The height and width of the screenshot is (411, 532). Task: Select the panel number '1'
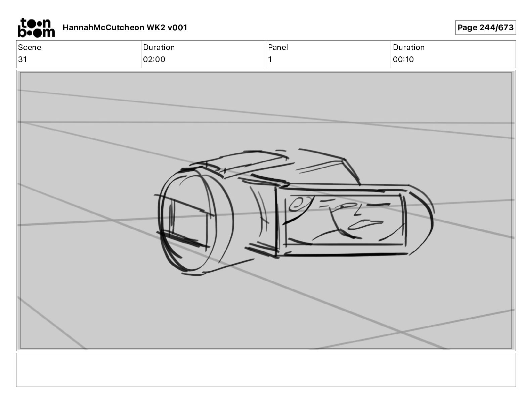270,59
